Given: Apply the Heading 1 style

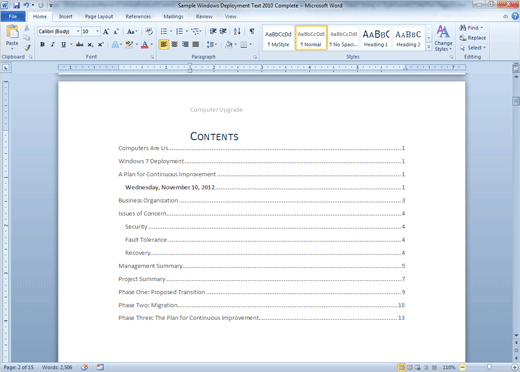Looking at the screenshot, I should [x=376, y=38].
